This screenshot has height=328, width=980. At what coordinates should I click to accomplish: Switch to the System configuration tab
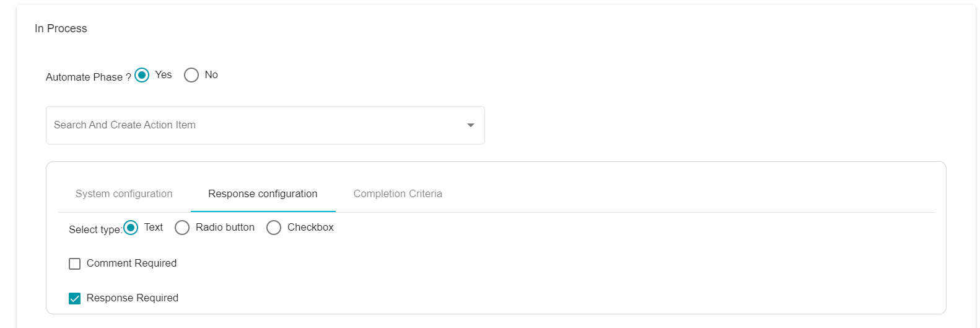click(124, 193)
